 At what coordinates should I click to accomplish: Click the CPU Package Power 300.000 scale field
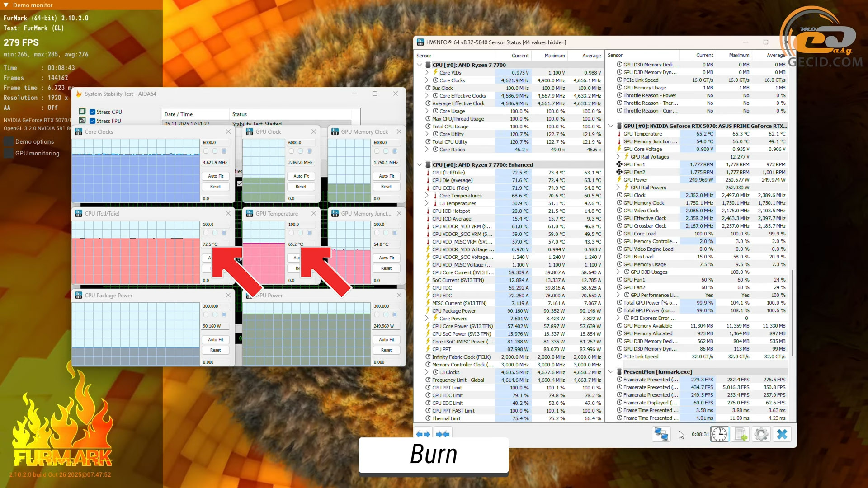214,306
